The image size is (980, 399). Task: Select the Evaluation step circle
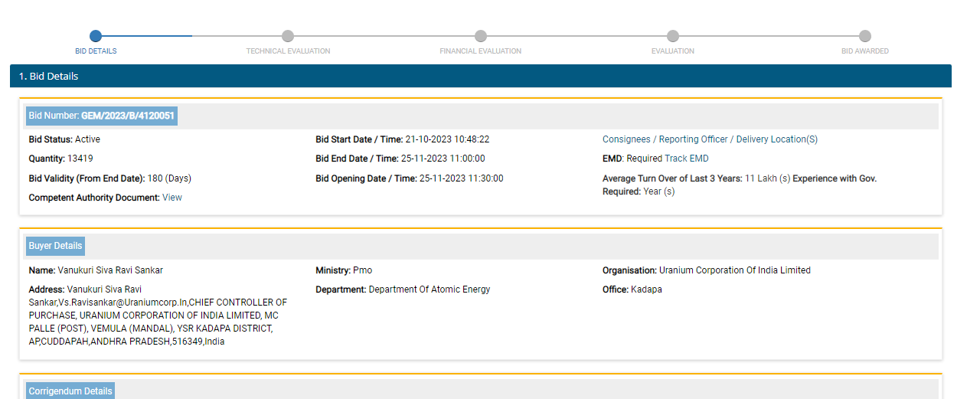673,36
